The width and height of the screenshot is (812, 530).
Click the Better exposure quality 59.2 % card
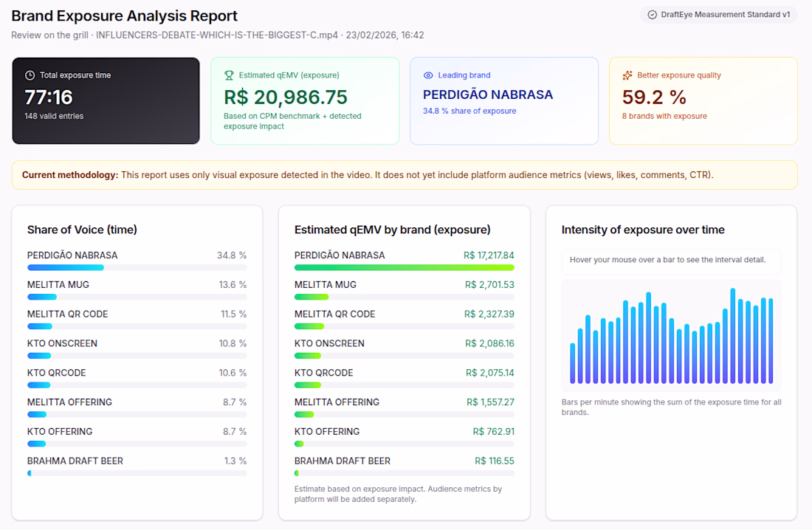click(703, 100)
